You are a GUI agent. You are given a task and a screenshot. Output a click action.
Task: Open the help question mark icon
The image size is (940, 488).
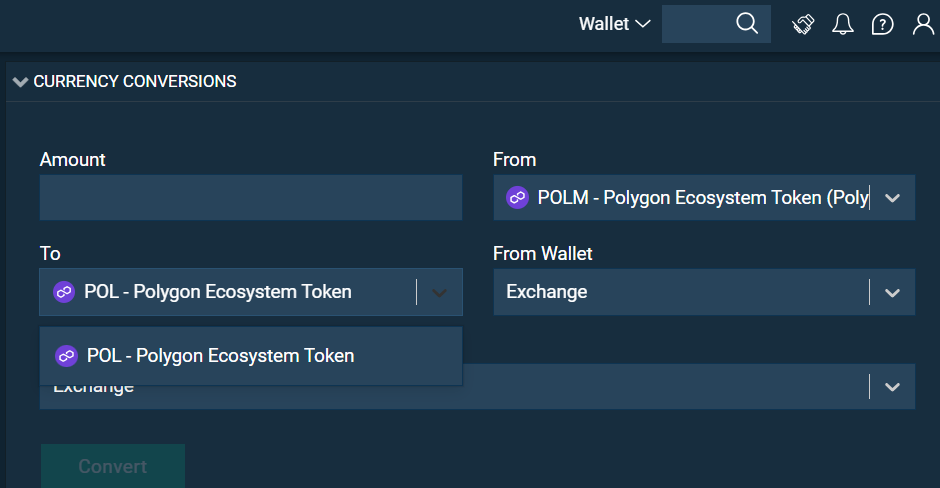point(882,25)
